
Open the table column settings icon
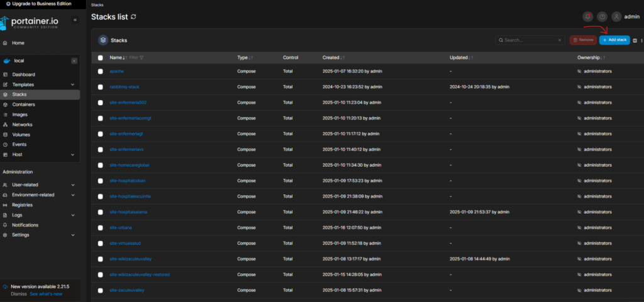click(635, 40)
